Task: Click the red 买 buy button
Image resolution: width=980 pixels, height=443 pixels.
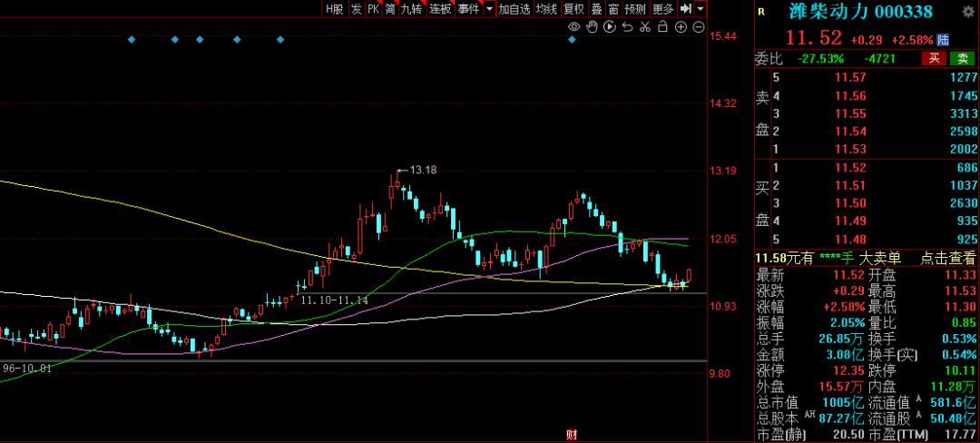Action: coord(933,59)
